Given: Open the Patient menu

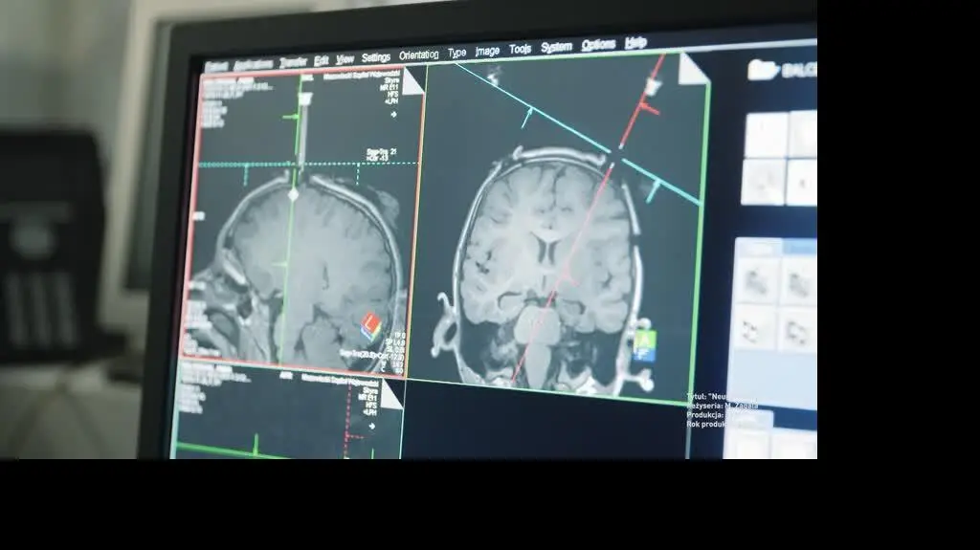Looking at the screenshot, I should (216, 66).
